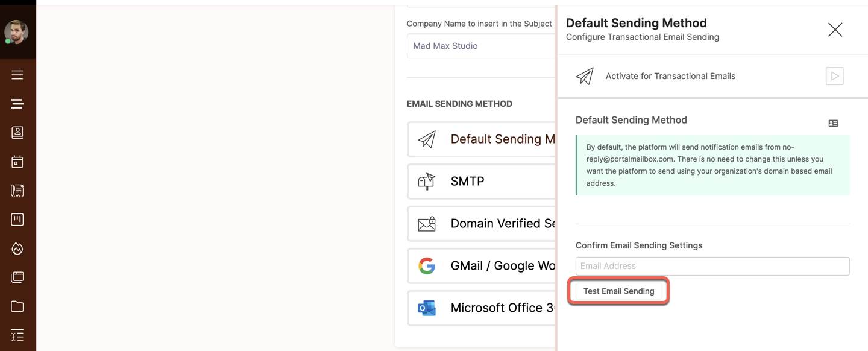Click the Confirm Email Sending Settings label
868x351 pixels.
coord(639,245)
